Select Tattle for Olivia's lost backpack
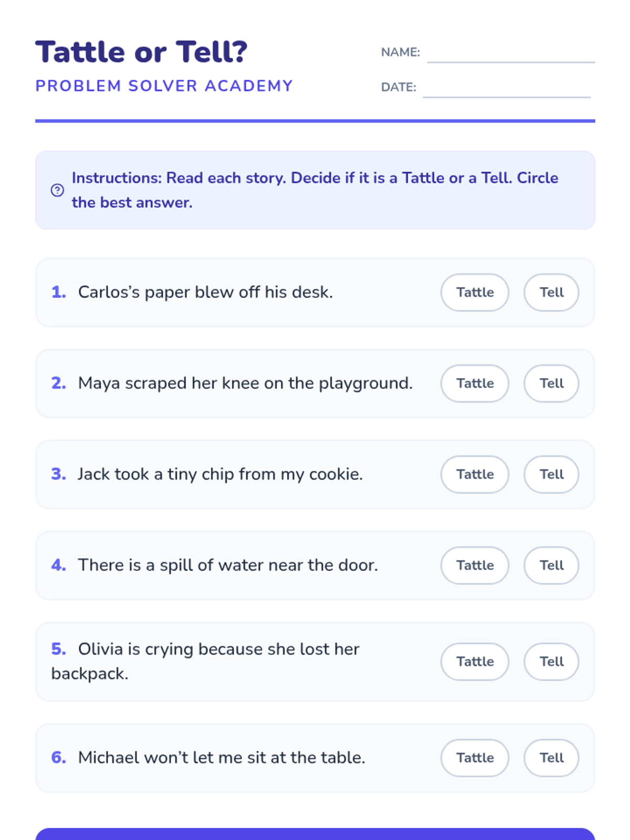The height and width of the screenshot is (840, 630). click(475, 661)
